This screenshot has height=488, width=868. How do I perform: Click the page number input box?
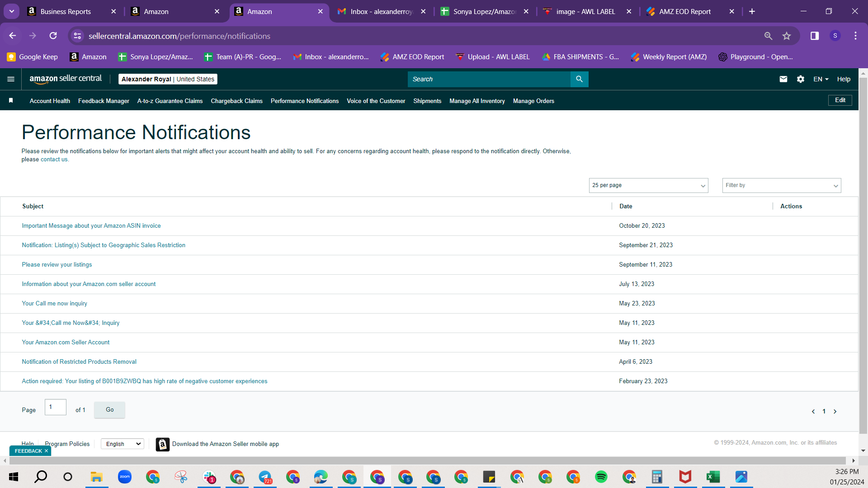(56, 407)
